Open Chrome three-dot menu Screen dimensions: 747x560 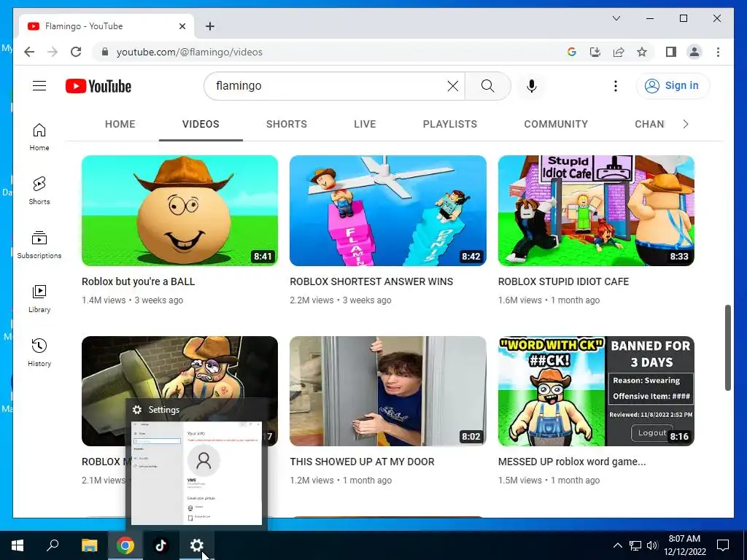pos(718,52)
